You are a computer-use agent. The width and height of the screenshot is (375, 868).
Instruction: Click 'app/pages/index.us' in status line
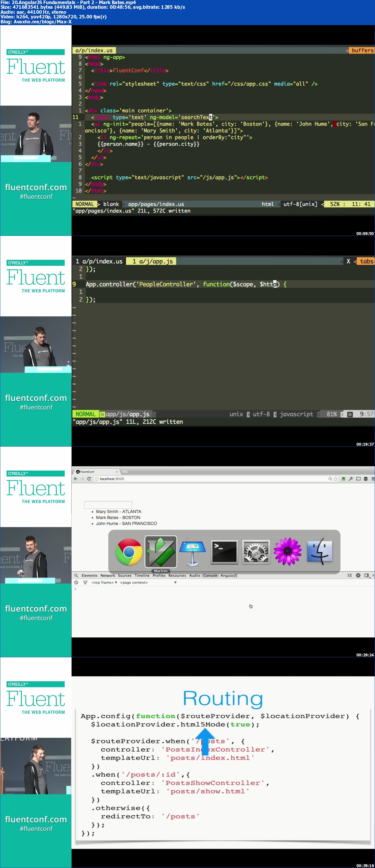click(x=156, y=204)
